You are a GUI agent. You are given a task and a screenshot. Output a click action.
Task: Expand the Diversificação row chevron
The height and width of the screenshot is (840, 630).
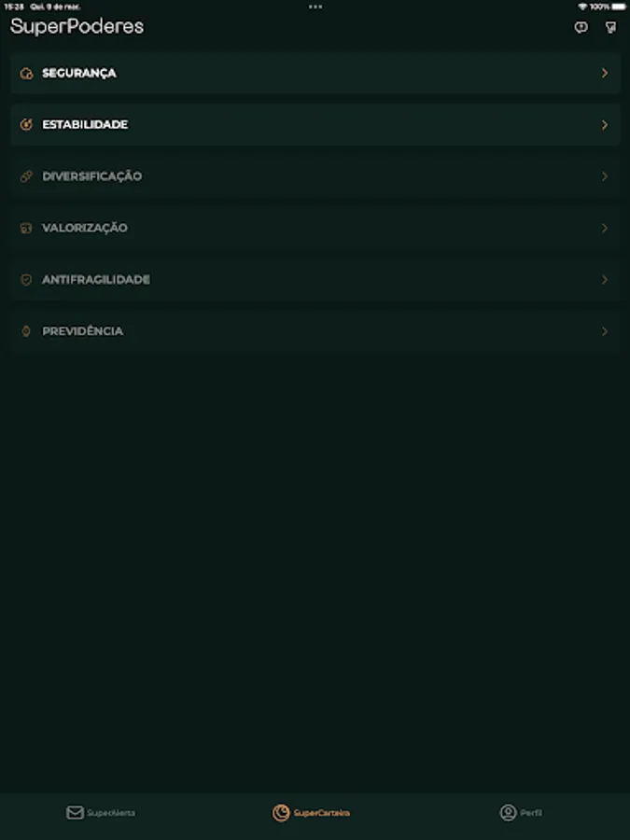tap(605, 176)
